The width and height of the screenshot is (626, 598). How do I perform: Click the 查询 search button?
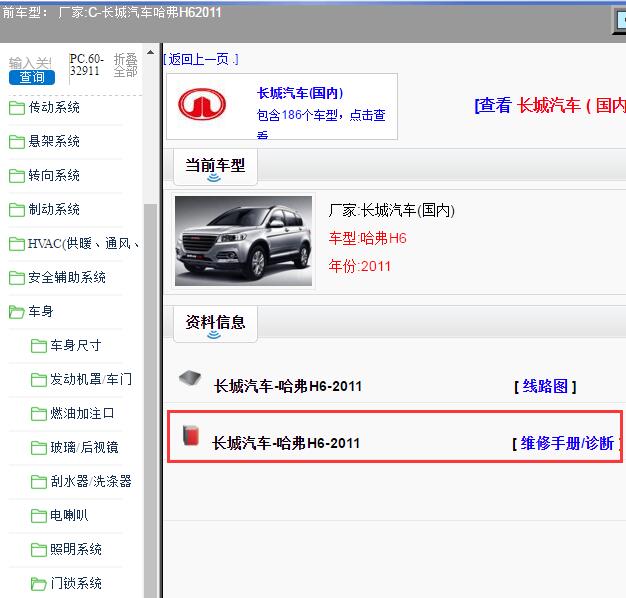32,77
